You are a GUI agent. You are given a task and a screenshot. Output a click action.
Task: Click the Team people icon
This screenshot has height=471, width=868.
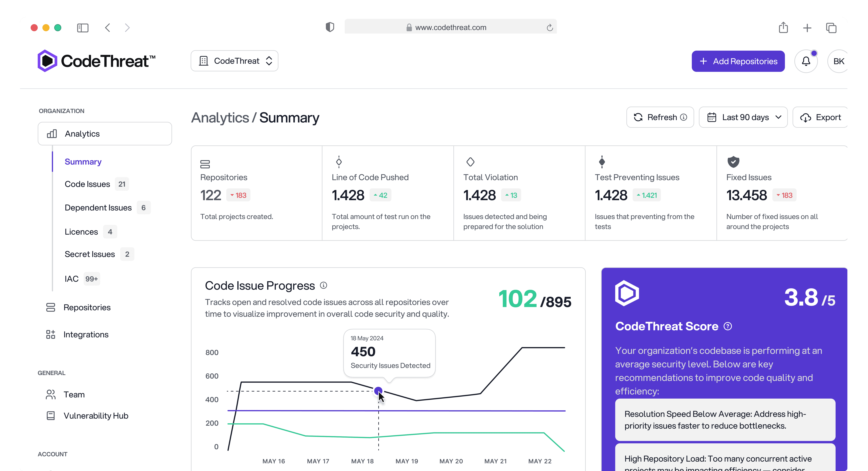pyautogui.click(x=51, y=395)
